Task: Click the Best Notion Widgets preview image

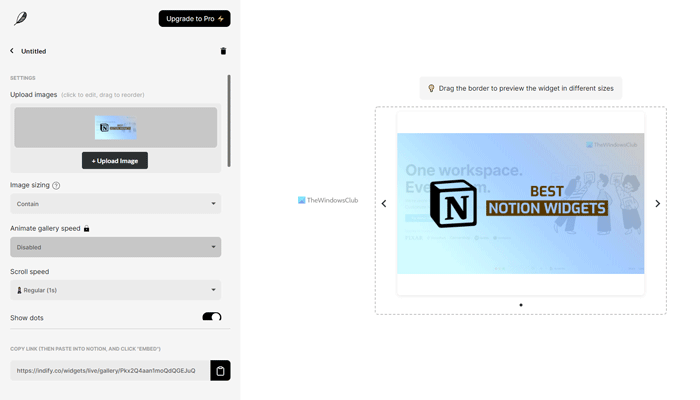Action: click(521, 204)
